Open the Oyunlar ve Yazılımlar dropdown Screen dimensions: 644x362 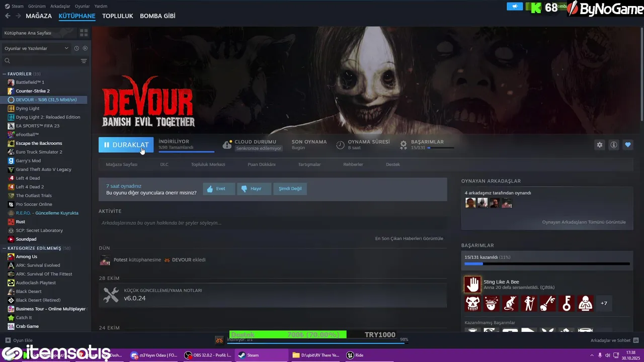(x=36, y=48)
